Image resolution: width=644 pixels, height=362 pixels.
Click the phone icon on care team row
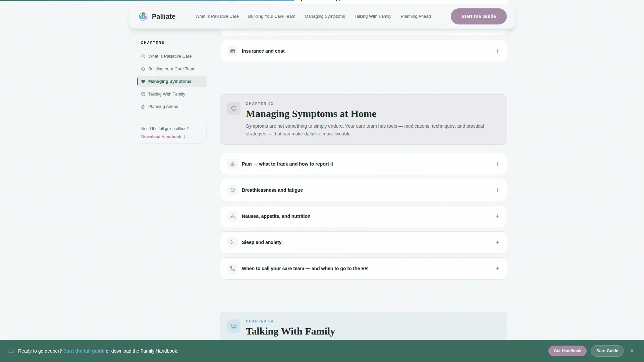coord(232,268)
